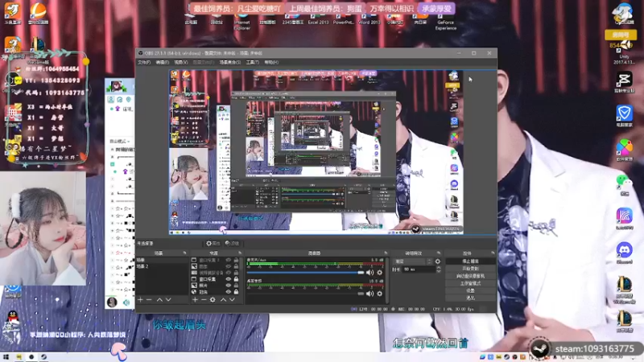The height and width of the screenshot is (362, 644).
Task: Open 属性 properties on the source toolbar
Action: [x=213, y=244]
